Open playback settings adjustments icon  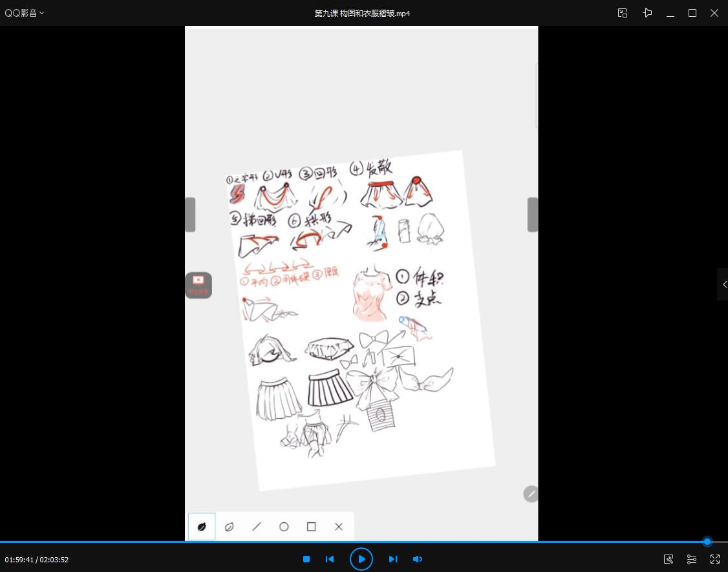(x=692, y=559)
